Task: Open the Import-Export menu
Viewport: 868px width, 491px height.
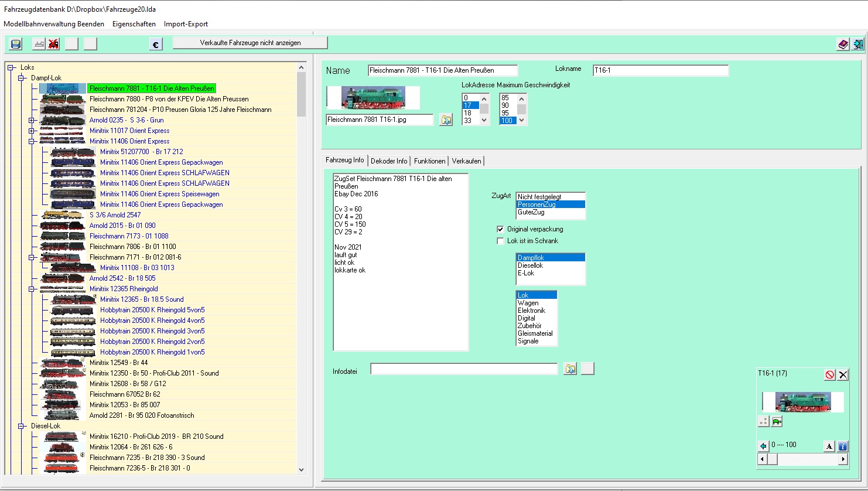Action: 186,24
